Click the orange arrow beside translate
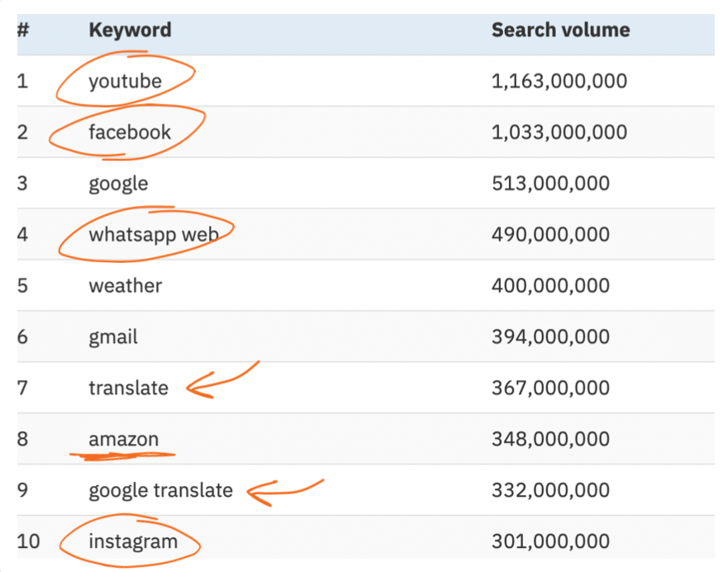 coord(222,380)
